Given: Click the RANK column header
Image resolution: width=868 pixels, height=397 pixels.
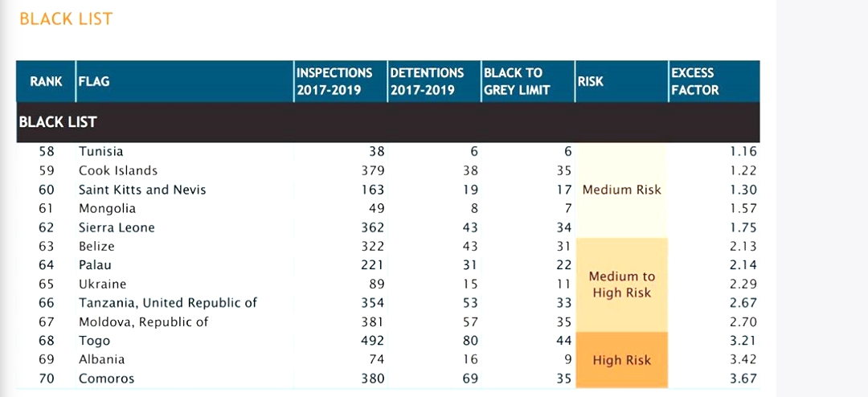Looking at the screenshot, I should pyautogui.click(x=46, y=81).
